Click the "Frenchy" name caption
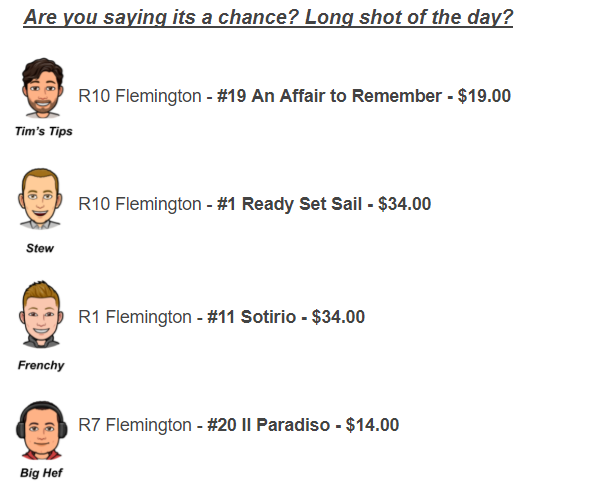Viewport: 616px width, 490px height. click(x=41, y=365)
